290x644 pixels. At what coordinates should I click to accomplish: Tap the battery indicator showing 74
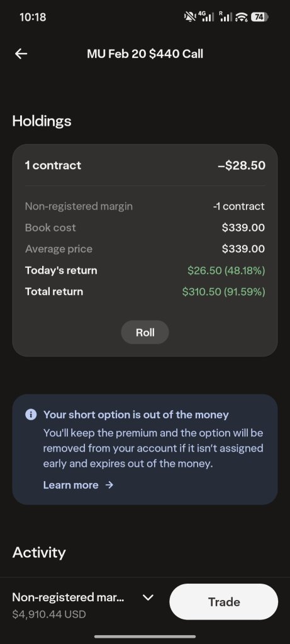click(x=259, y=17)
